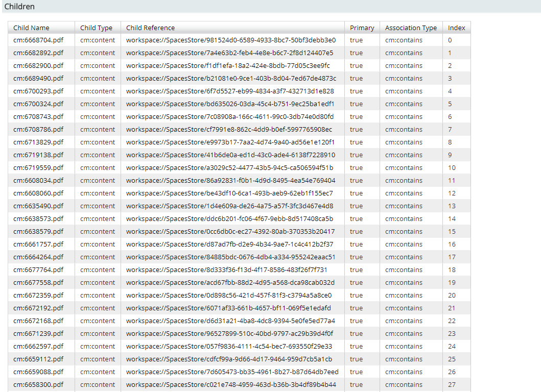Click cm:content in the cm:6682900.pdf row

pyautogui.click(x=98, y=65)
